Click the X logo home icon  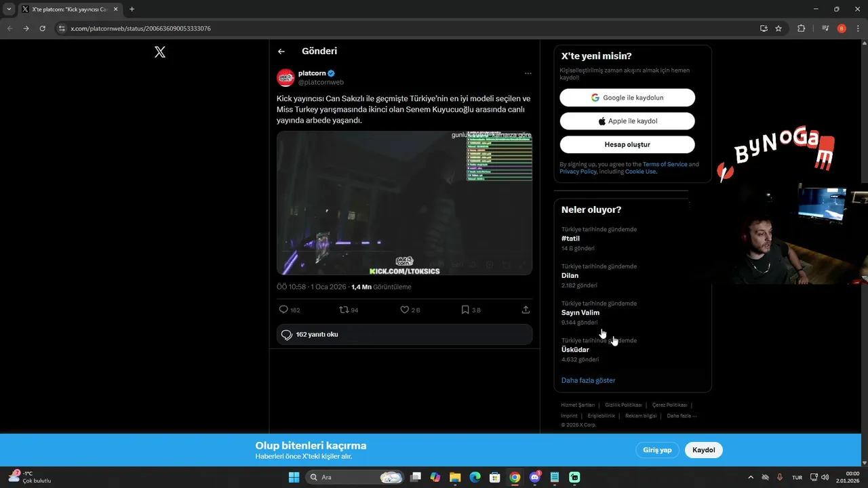160,52
